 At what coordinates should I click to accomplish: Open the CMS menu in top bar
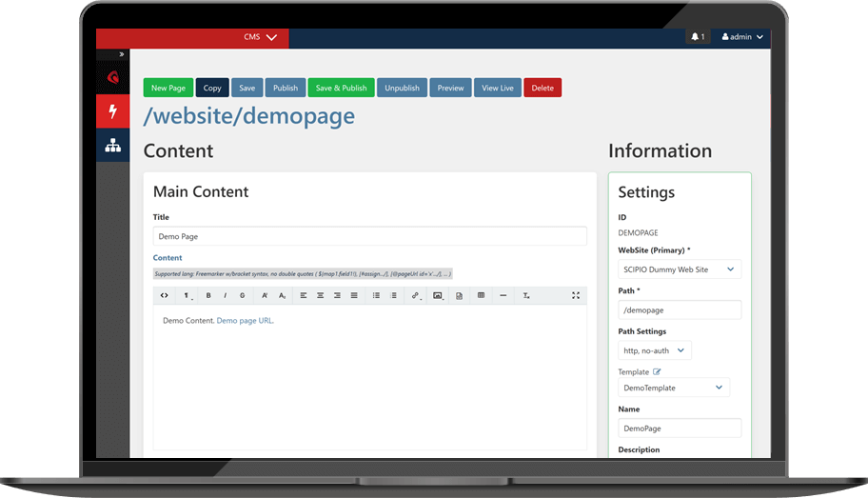pyautogui.click(x=260, y=37)
